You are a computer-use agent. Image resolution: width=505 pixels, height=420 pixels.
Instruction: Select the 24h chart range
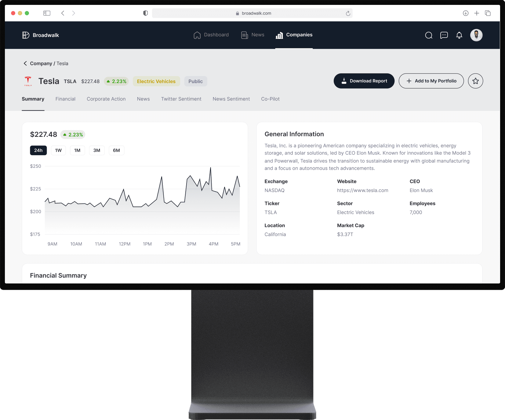pos(38,150)
